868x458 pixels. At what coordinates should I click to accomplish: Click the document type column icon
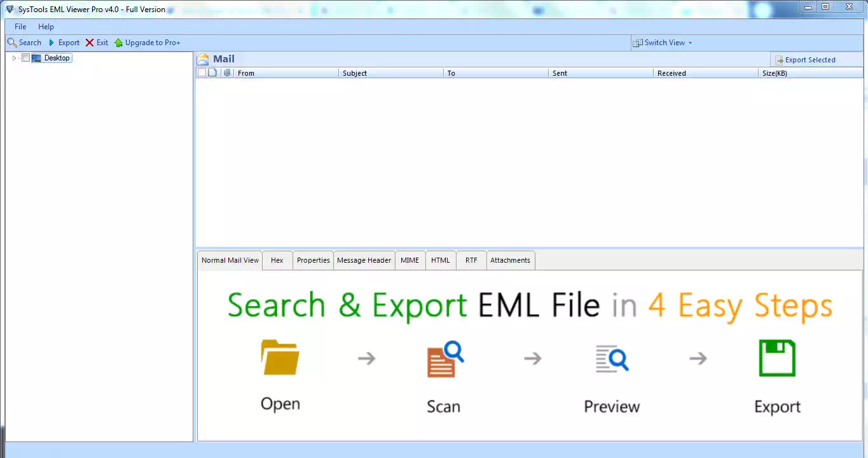213,73
